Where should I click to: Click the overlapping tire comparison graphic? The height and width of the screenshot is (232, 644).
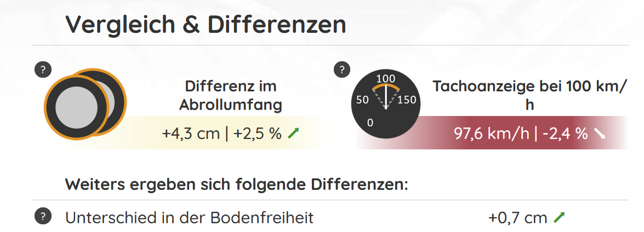pos(86,104)
